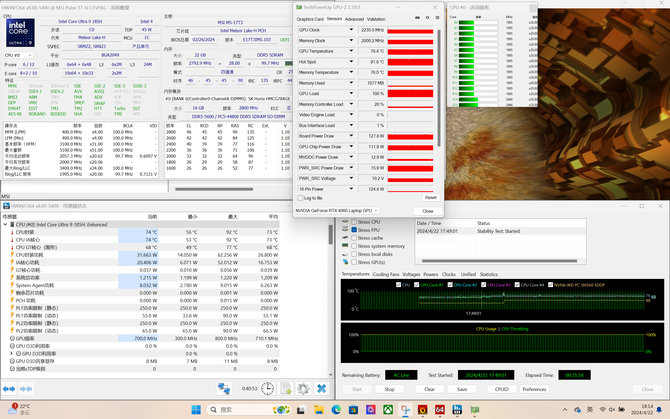Enable Stress system memory checkbox
Viewport: 670px width, 419px height.
pos(354,246)
